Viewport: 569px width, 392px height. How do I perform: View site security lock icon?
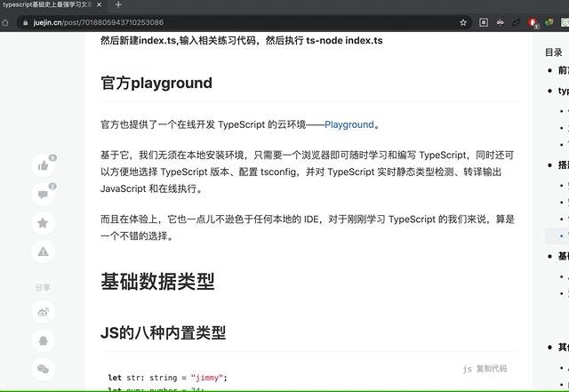coord(25,22)
